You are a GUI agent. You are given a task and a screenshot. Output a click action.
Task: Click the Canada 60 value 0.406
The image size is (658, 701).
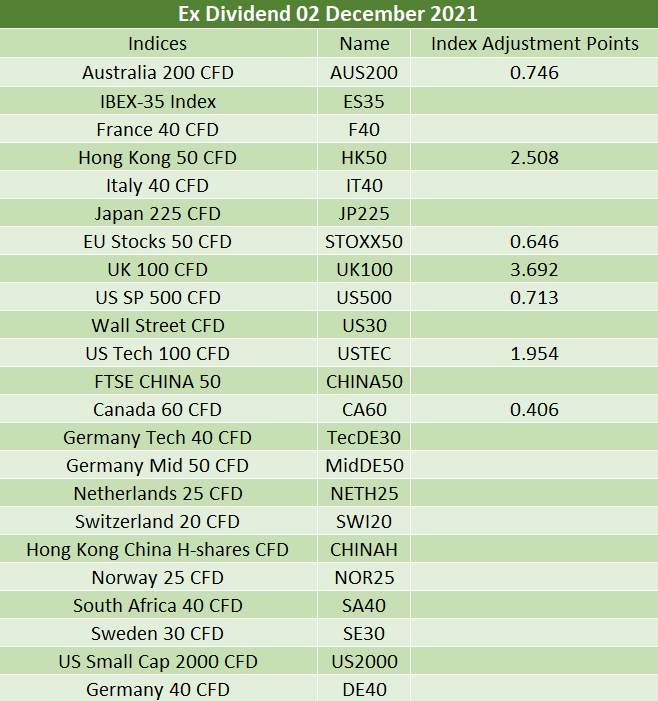pyautogui.click(x=535, y=410)
